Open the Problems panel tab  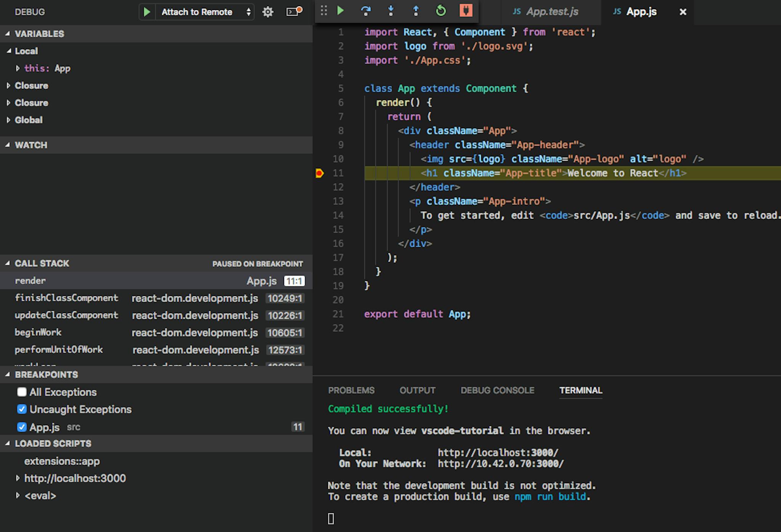(x=351, y=390)
